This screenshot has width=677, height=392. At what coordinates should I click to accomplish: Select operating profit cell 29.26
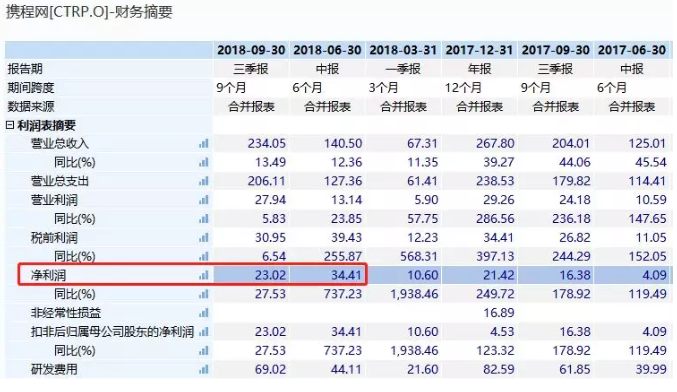(499, 200)
